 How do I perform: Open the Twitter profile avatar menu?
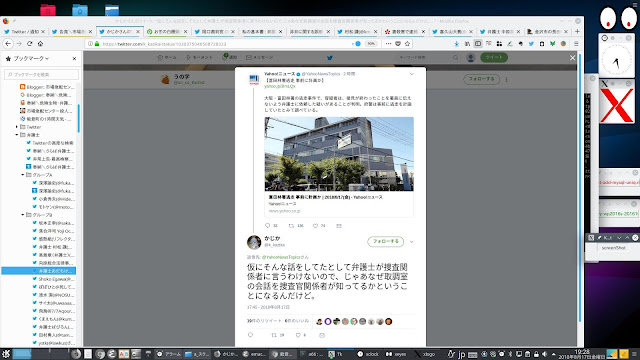pos(471,58)
